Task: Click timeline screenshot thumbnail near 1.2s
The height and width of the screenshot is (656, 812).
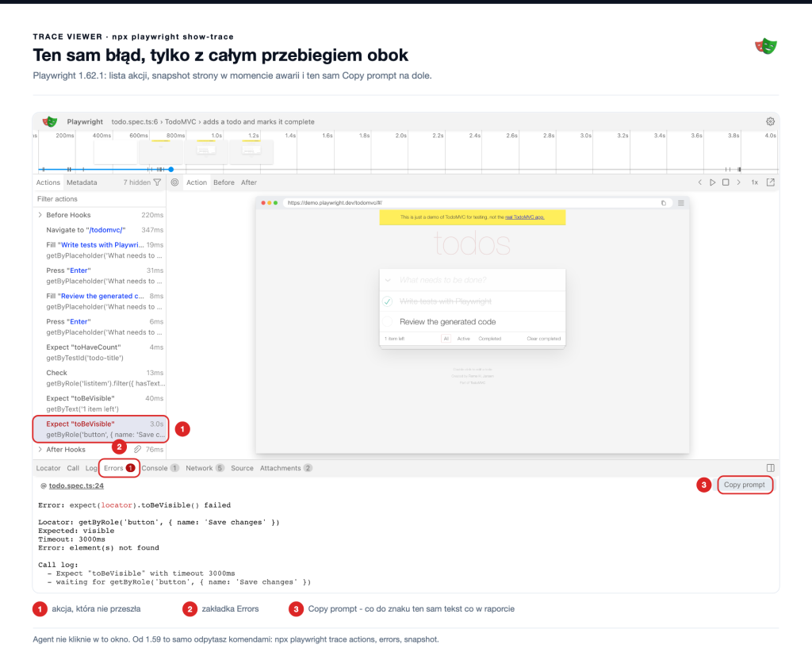Action: click(251, 151)
